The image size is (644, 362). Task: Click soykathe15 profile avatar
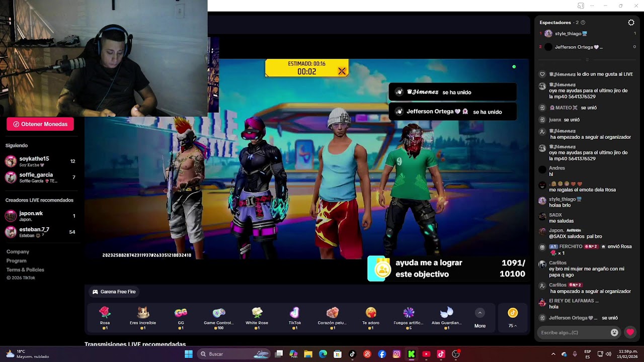click(x=11, y=161)
